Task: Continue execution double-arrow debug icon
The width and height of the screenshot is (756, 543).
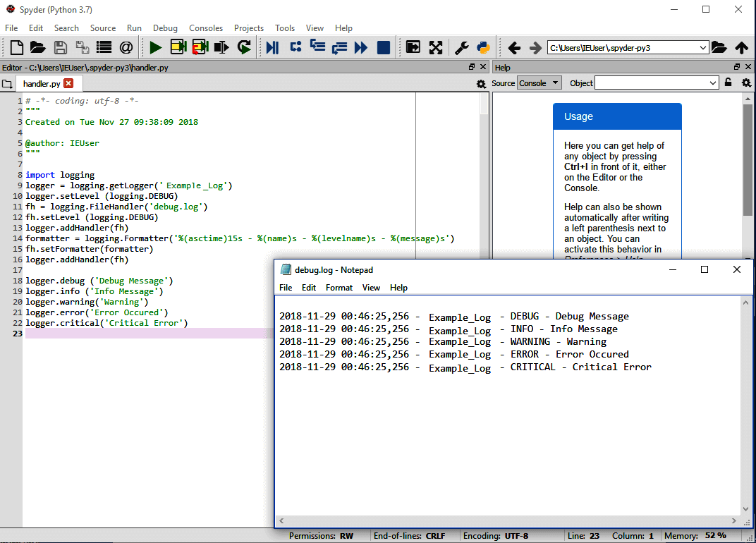Action: point(360,47)
